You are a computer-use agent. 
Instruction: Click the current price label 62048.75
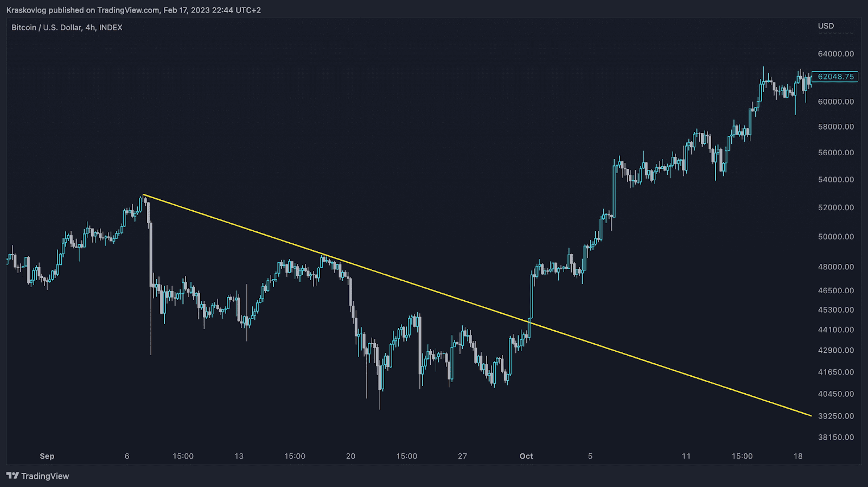point(835,77)
